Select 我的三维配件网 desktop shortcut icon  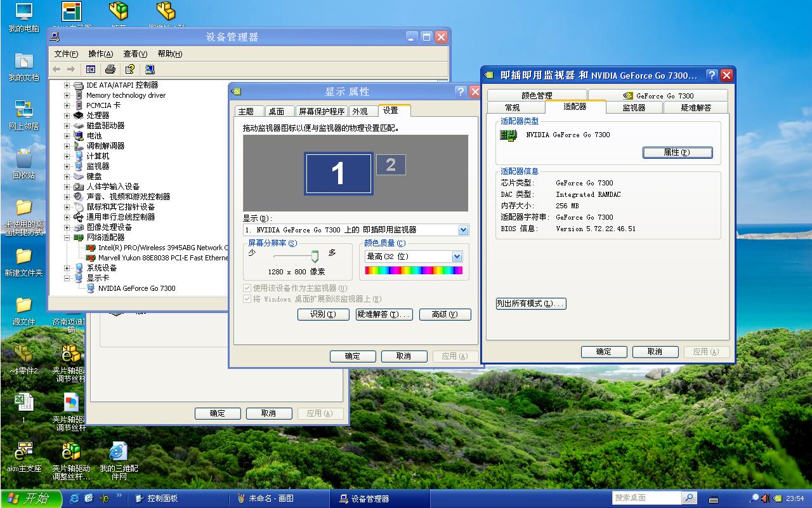click(x=119, y=462)
